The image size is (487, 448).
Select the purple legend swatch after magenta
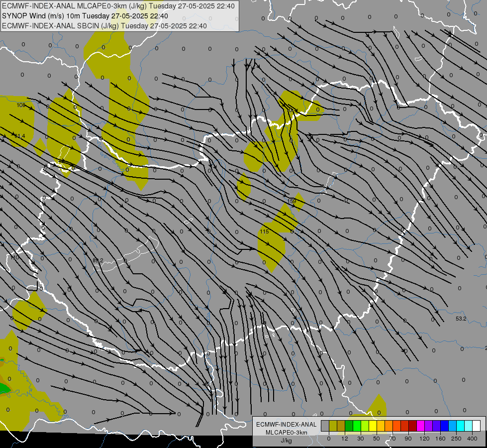pyautogui.click(x=429, y=426)
